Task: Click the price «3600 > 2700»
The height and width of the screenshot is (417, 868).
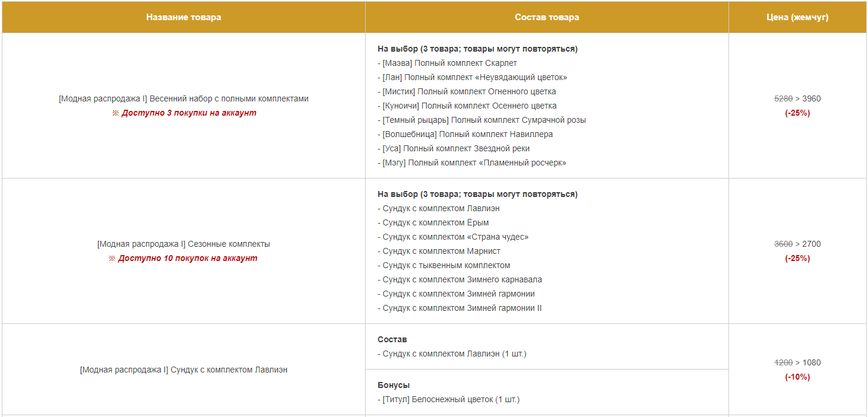Action: [x=797, y=244]
